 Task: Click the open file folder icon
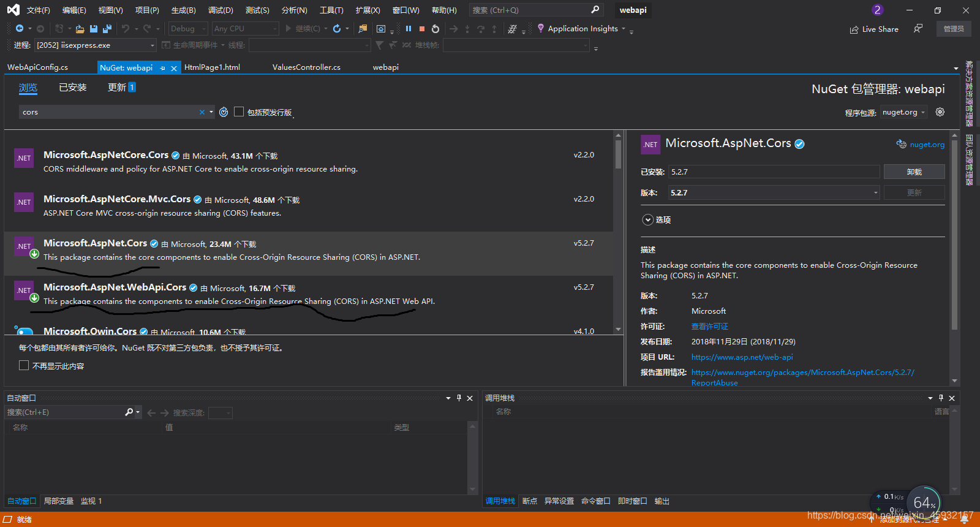tap(80, 29)
